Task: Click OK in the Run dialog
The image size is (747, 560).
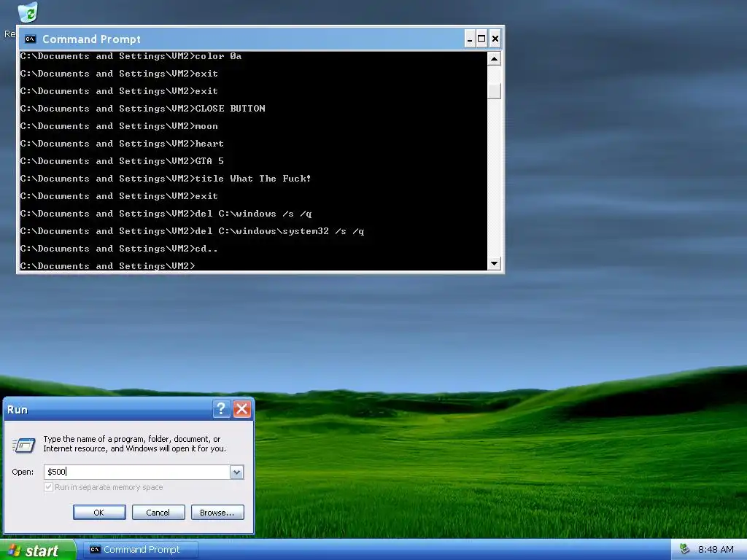Action: click(x=99, y=513)
